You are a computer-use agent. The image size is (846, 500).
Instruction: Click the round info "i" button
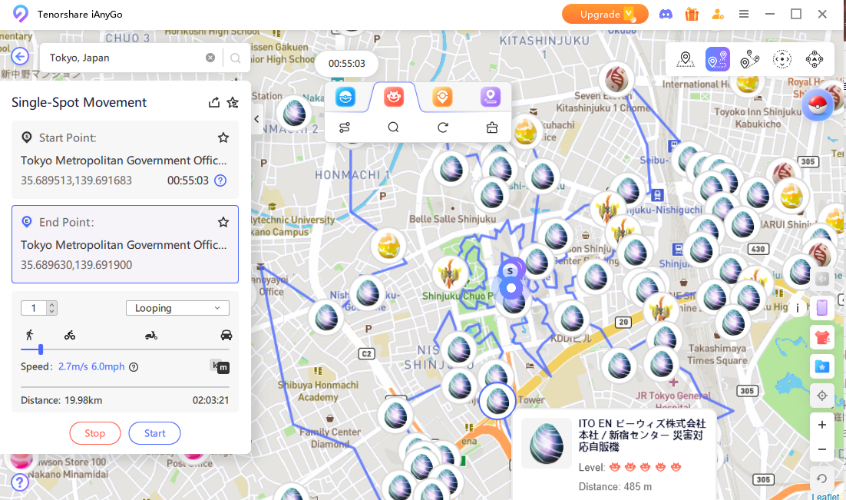797,308
